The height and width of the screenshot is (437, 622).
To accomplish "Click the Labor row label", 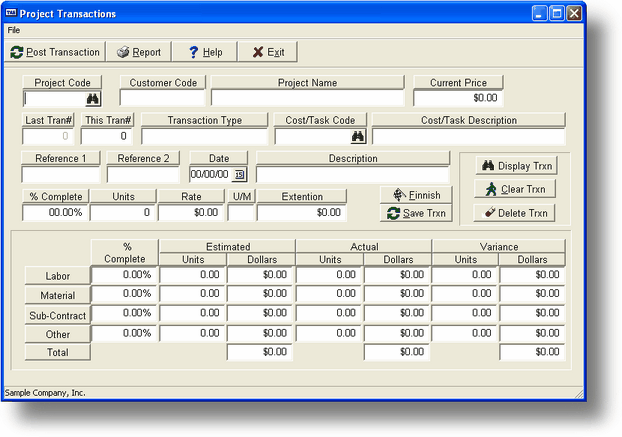I will coord(58,276).
